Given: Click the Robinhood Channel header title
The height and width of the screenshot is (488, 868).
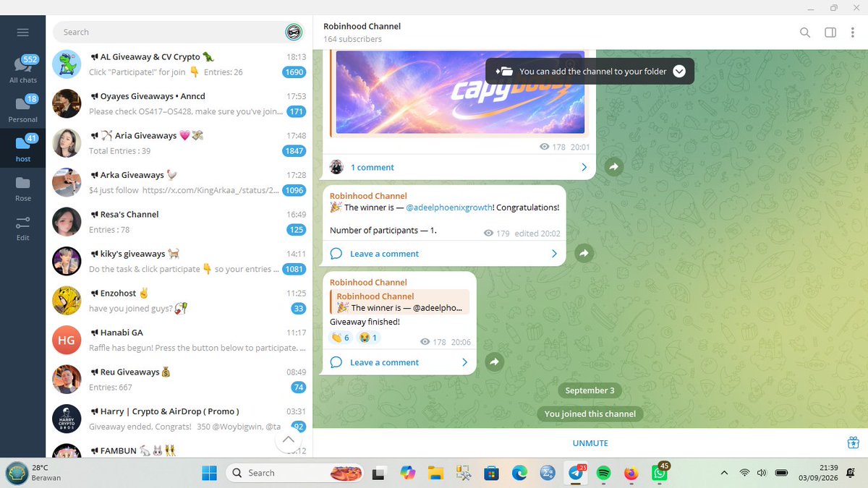Looking at the screenshot, I should click(x=362, y=26).
